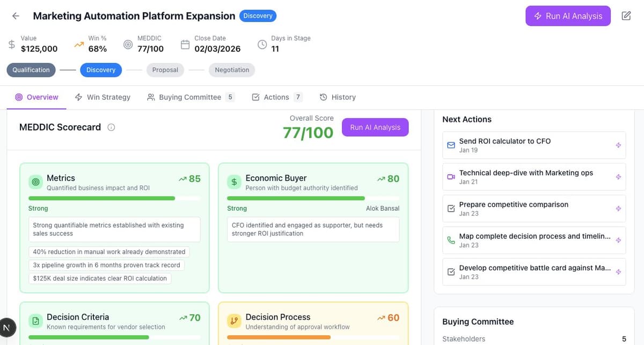The height and width of the screenshot is (345, 644).
Task: Check off the Prepare competitive comparison task
Action: pos(451,208)
